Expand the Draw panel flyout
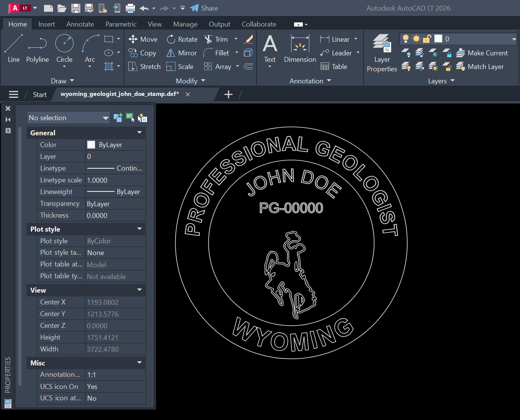The height and width of the screenshot is (420, 520). point(63,81)
